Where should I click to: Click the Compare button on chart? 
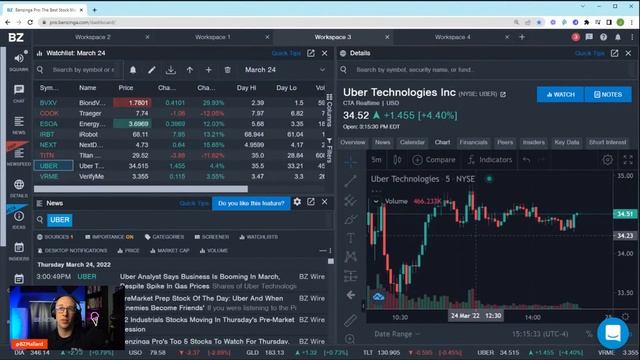[433, 160]
